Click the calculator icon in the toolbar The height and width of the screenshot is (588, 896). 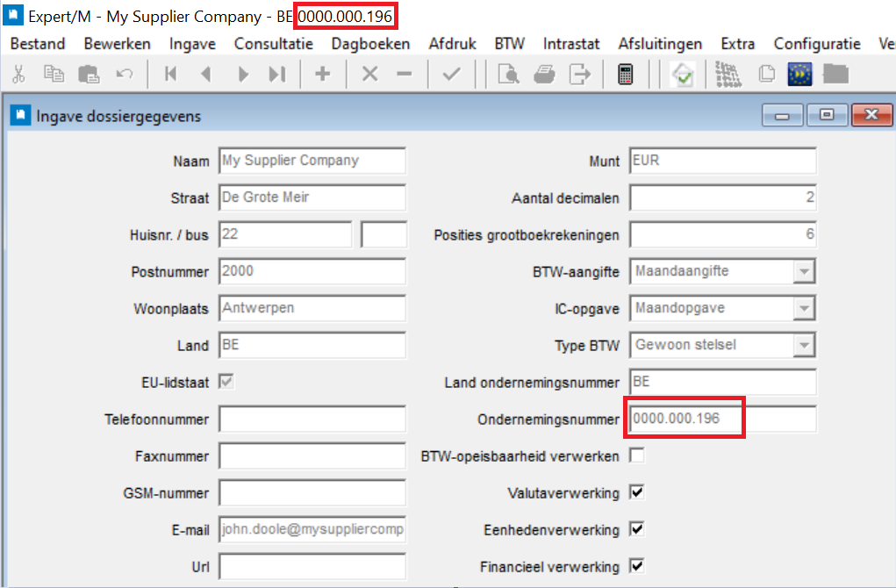click(x=626, y=75)
